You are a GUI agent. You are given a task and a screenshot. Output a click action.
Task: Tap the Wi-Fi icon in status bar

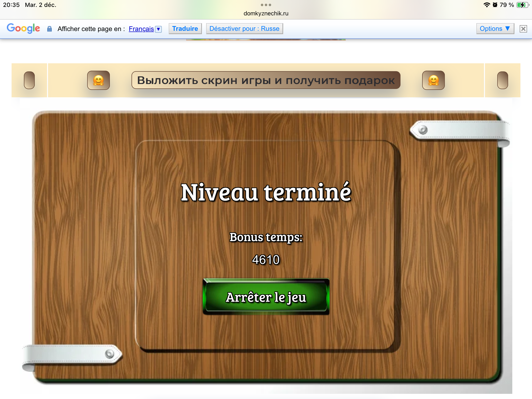pos(486,5)
